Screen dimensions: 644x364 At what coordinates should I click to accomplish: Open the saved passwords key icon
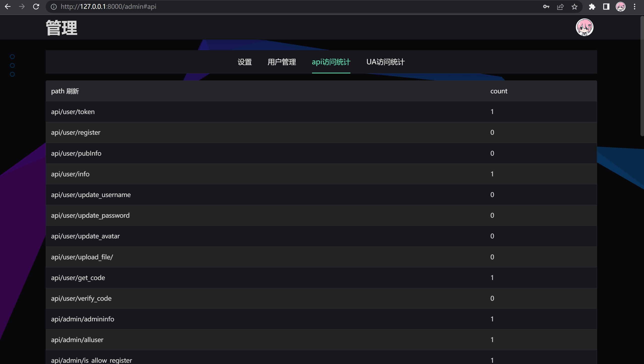coord(546,7)
